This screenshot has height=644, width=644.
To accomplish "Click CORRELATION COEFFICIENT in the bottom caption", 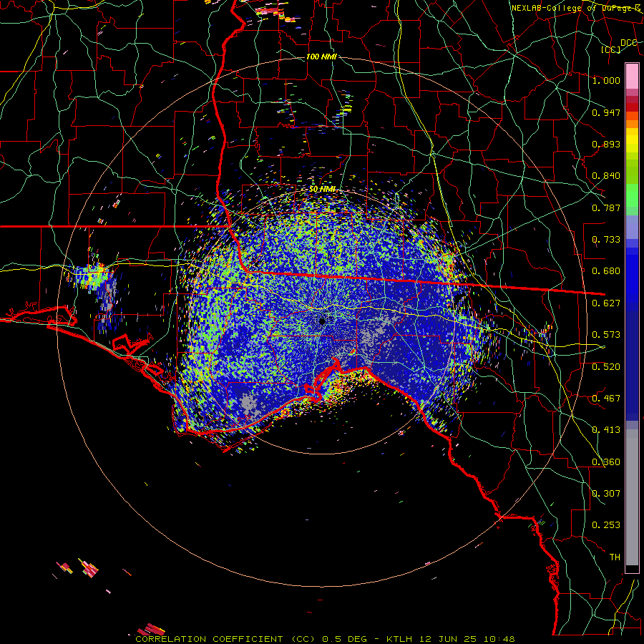I will (x=209, y=639).
